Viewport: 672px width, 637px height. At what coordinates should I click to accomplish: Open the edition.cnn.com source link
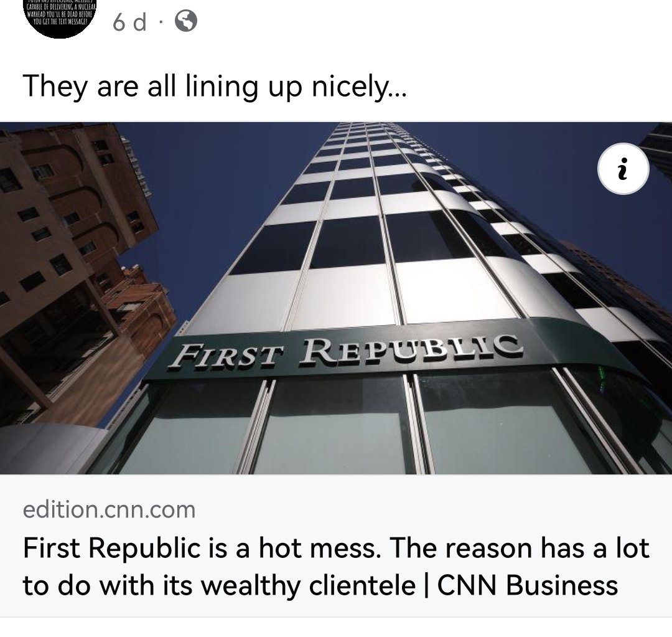point(110,509)
